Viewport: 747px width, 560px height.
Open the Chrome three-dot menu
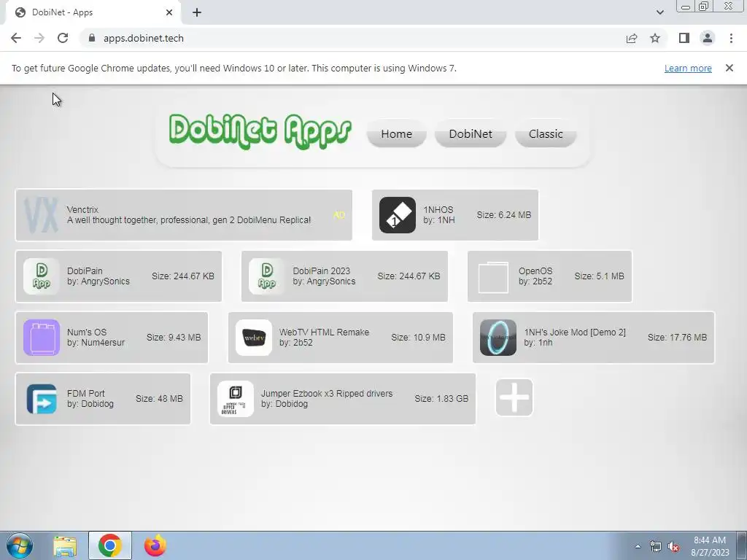tap(731, 38)
